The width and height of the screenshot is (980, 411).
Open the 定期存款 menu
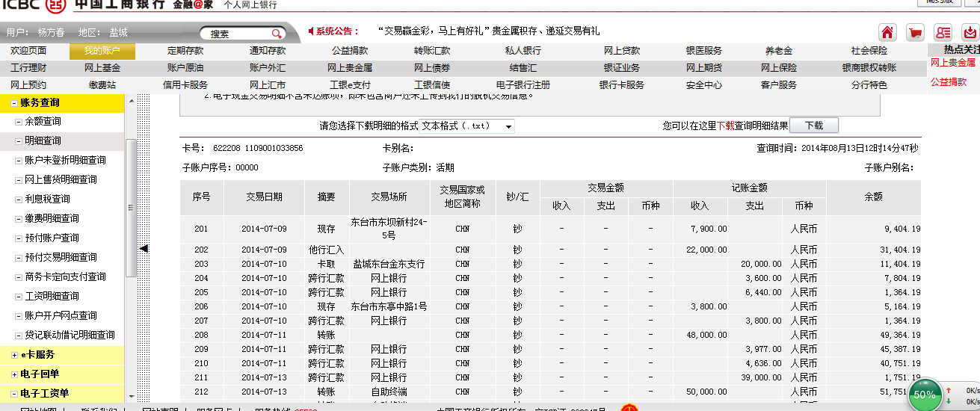[x=185, y=51]
